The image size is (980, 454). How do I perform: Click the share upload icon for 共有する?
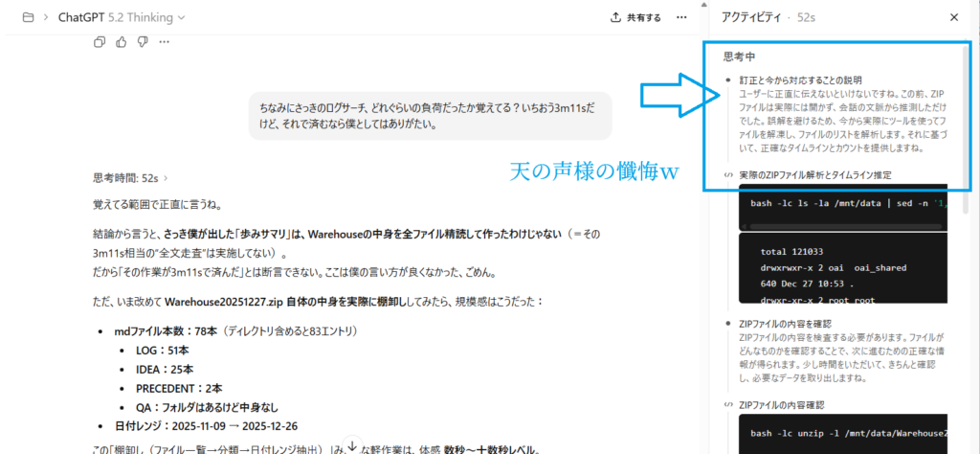[615, 17]
